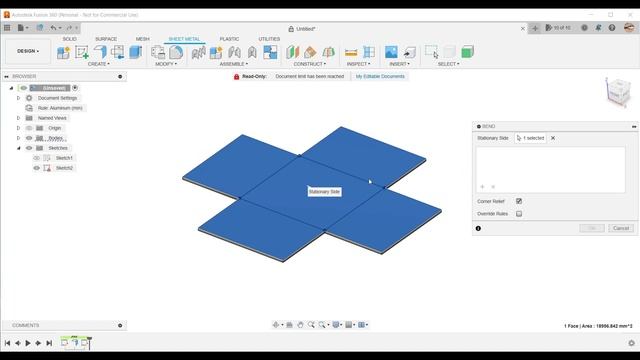
Task: Select the Measure tool
Action: point(351,52)
